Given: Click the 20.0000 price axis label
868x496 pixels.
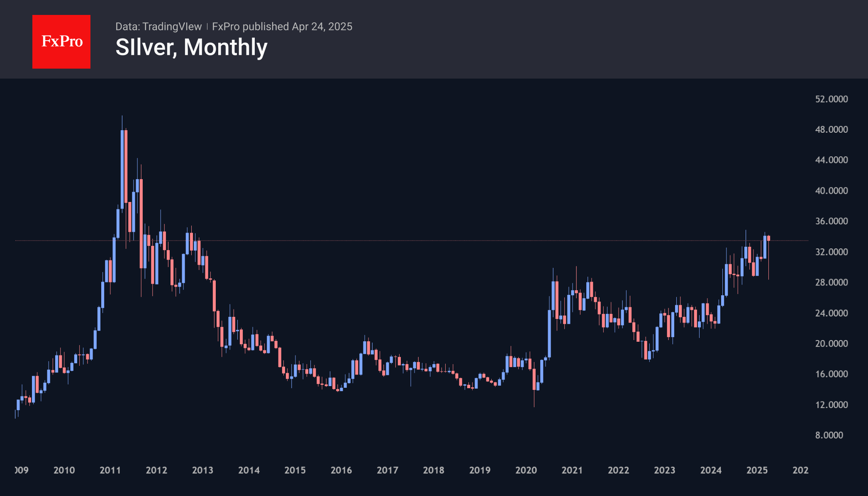Looking at the screenshot, I should tap(831, 343).
